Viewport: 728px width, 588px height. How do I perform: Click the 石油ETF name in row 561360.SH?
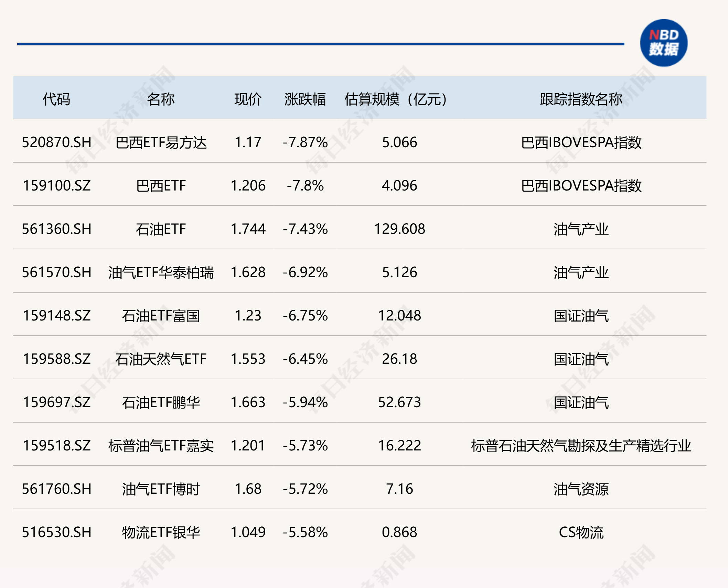(161, 229)
